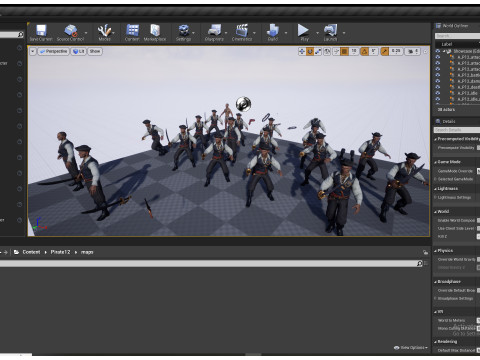Screen dimensions: 480x360
Task: Click the content browser search magnifier icon
Action: (420, 264)
